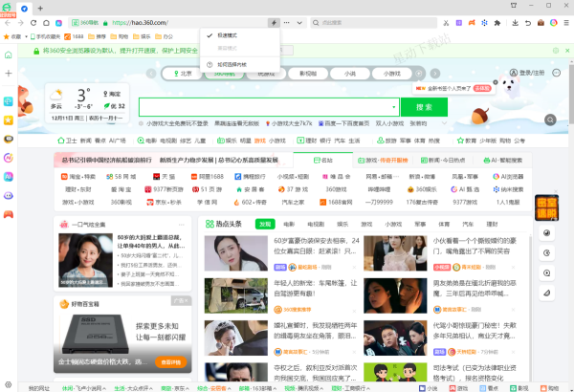Click the eraser icon on right floating panel
The width and height of the screenshot is (574, 392).
point(547,293)
